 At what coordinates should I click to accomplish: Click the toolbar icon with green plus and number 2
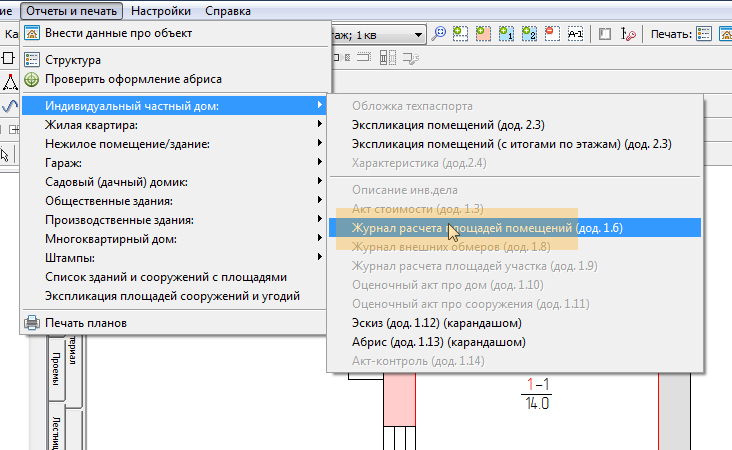click(529, 33)
